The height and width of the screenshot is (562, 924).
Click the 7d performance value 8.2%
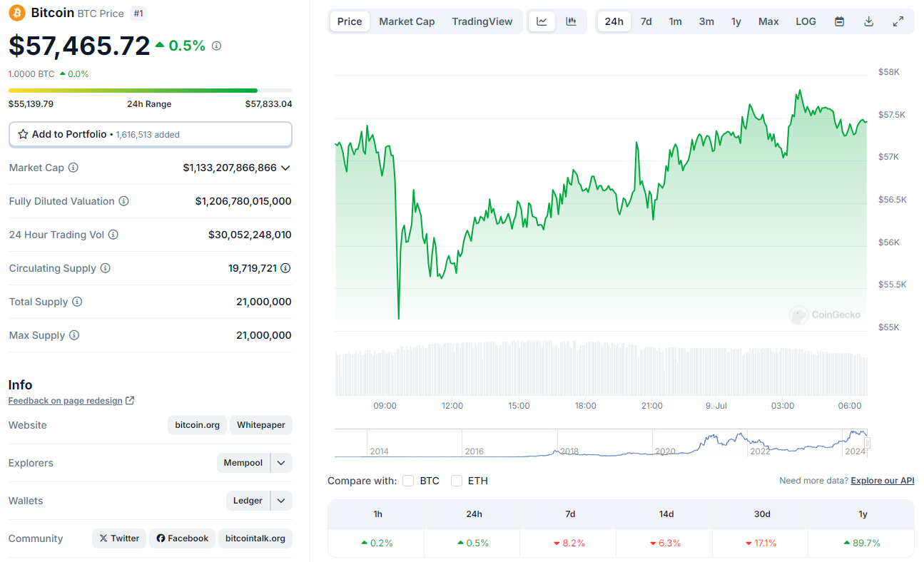point(569,543)
